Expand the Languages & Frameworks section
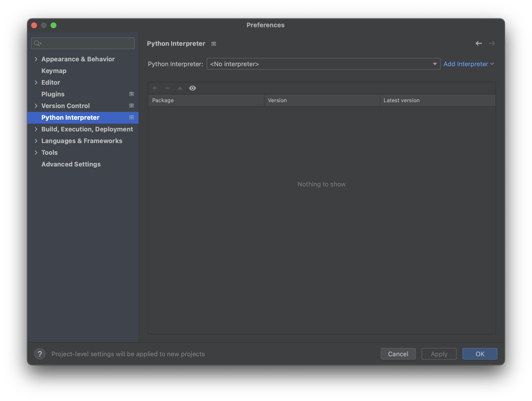 point(36,141)
